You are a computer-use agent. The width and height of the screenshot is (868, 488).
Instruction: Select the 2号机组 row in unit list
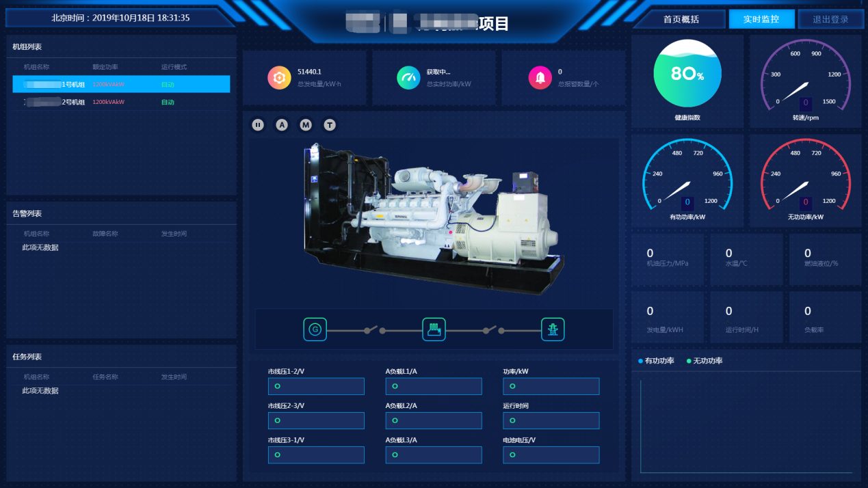(x=121, y=102)
